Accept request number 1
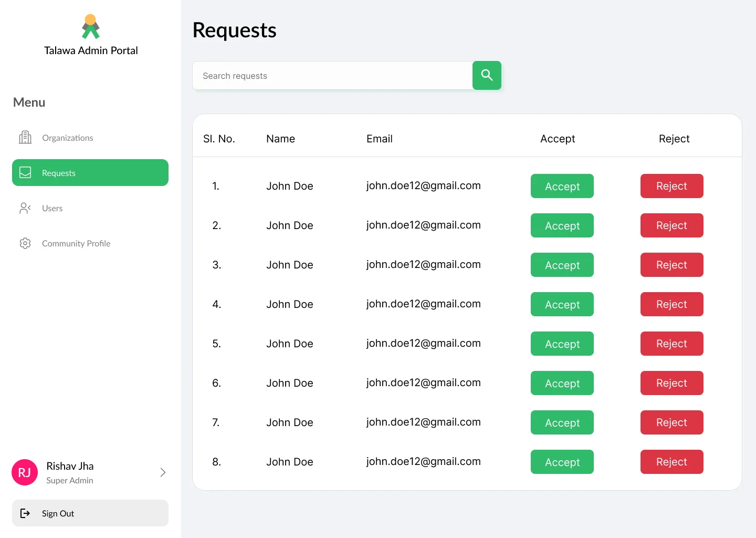Viewport: 756px width, 538px height. 562,186
